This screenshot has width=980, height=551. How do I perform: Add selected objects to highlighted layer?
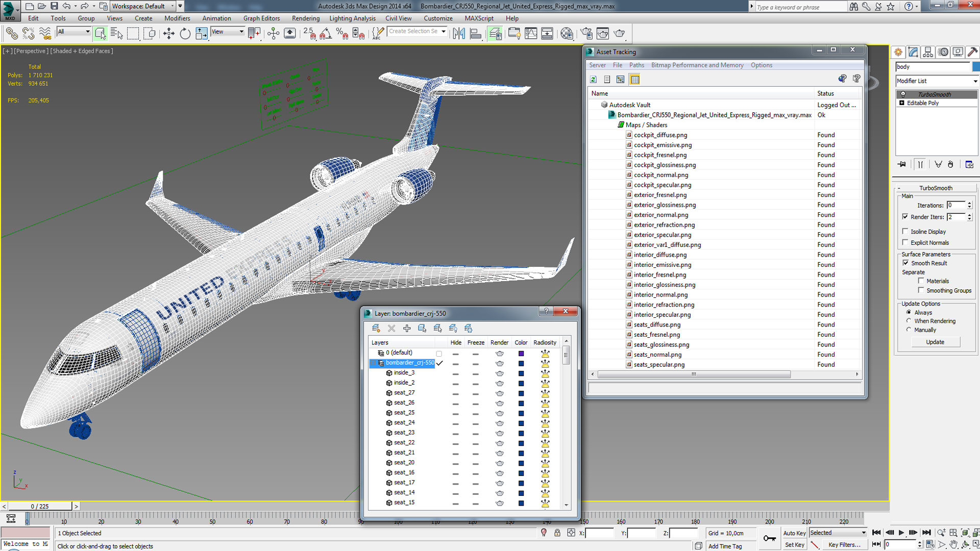[407, 328]
